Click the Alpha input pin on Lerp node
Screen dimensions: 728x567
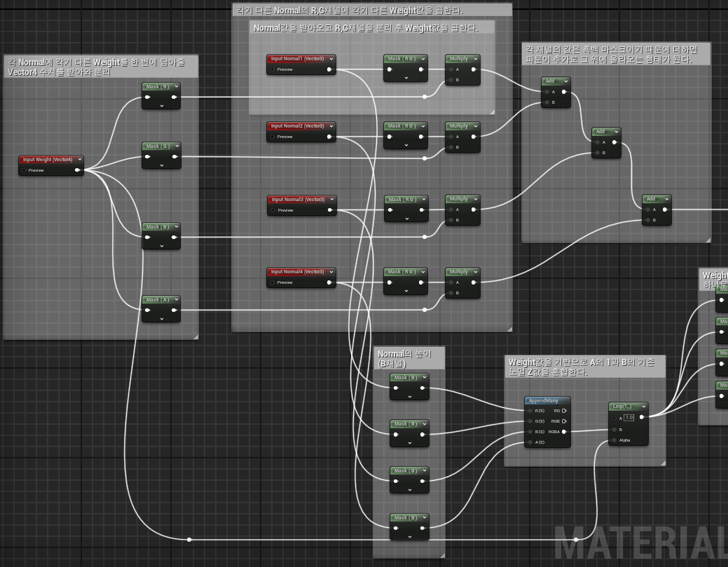coord(614,440)
